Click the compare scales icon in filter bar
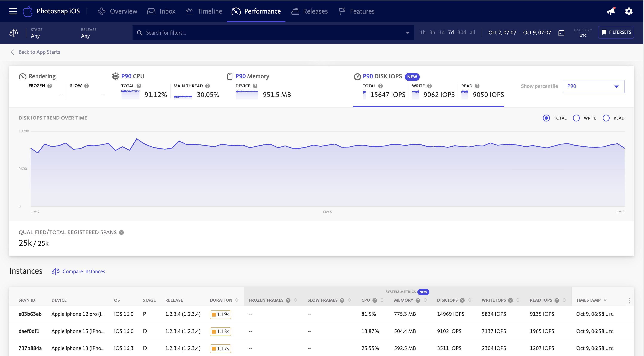This screenshot has width=644, height=356. (x=14, y=33)
